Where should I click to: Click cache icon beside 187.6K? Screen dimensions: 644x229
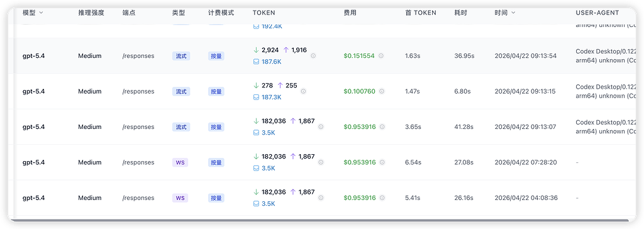click(x=257, y=62)
